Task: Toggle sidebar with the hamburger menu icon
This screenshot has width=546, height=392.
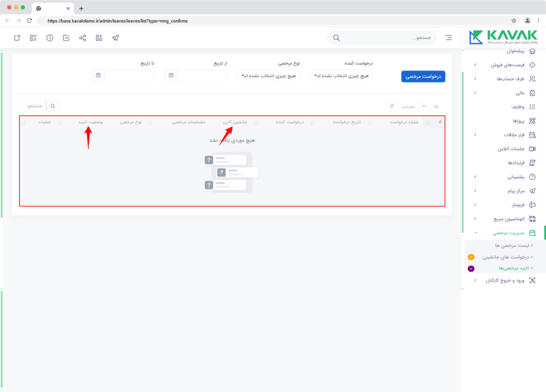Action: tap(448, 38)
